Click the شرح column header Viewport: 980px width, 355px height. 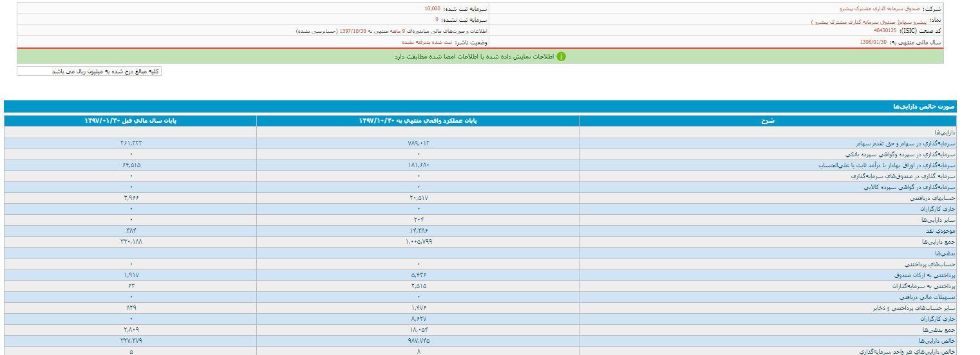coord(768,121)
